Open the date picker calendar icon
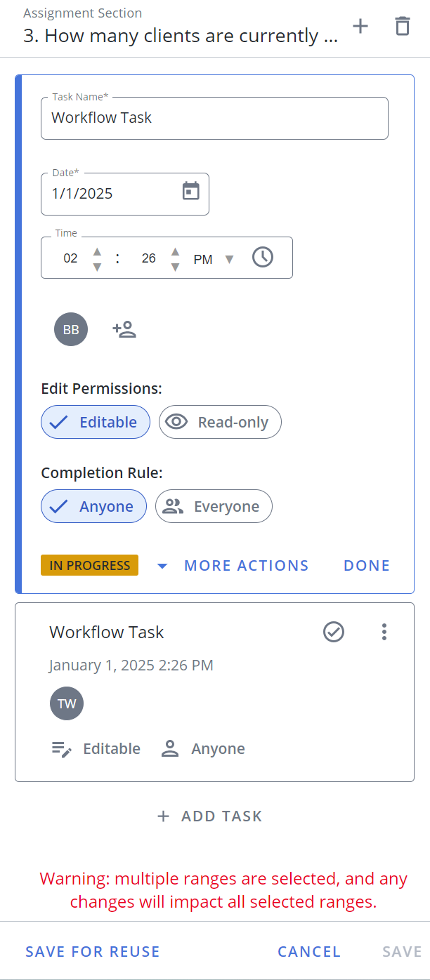Image resolution: width=430 pixels, height=980 pixels. [x=191, y=191]
